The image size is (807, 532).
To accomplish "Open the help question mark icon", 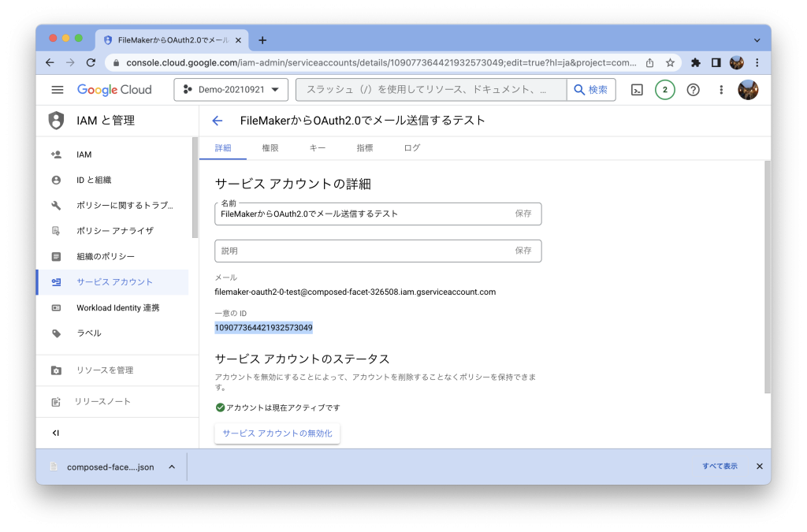I will 693,90.
